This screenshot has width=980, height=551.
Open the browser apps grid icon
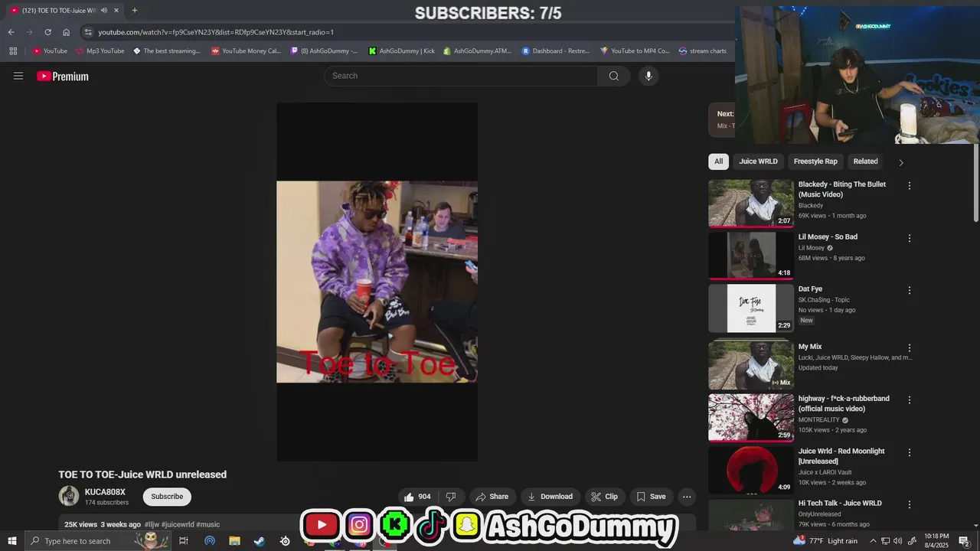[x=13, y=51]
